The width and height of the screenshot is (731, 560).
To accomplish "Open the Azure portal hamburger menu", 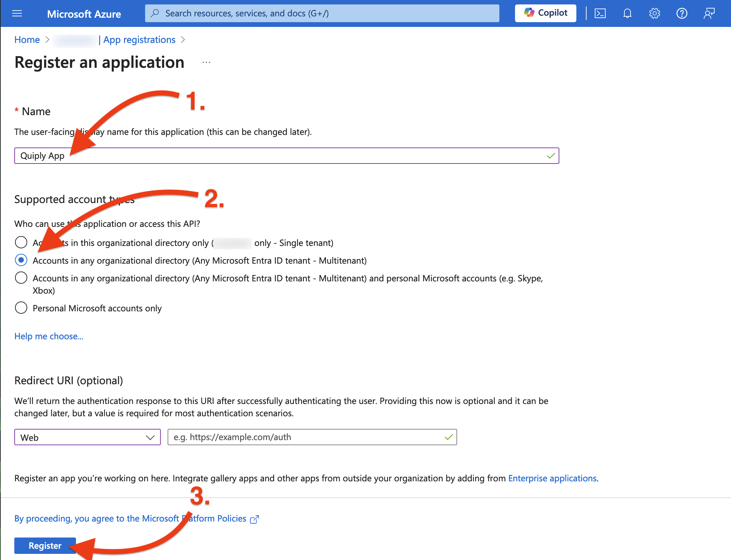I will click(x=17, y=14).
